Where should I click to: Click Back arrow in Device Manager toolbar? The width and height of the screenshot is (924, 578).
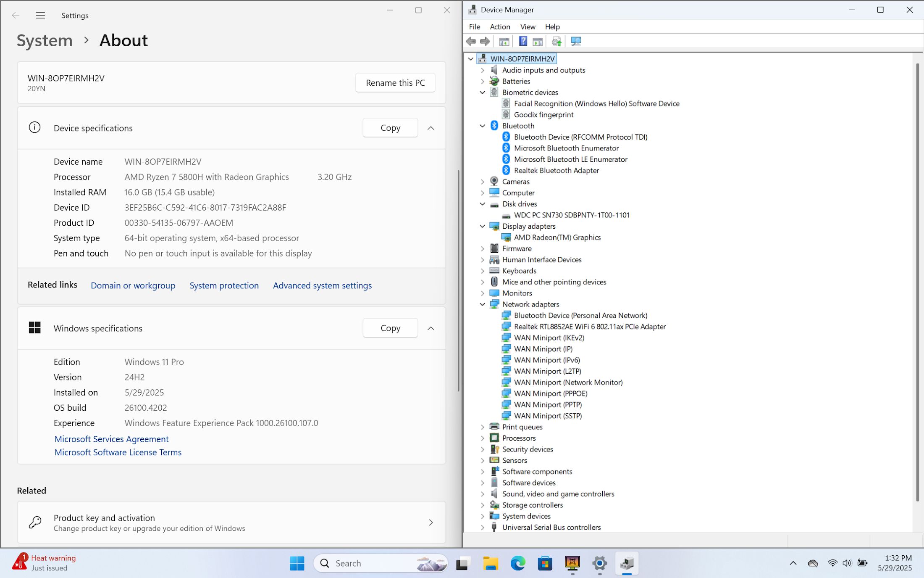pyautogui.click(x=471, y=41)
